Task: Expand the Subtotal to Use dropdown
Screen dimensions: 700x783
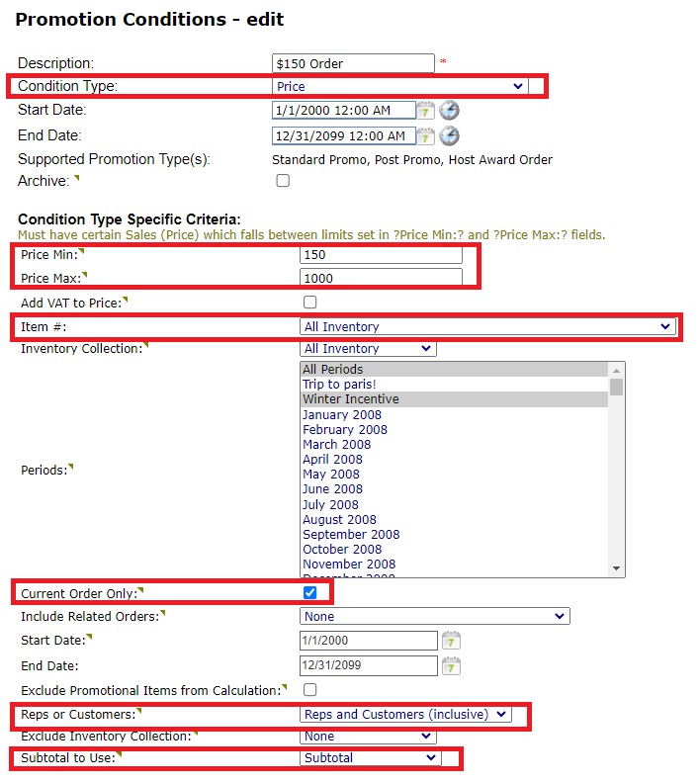Action: pyautogui.click(x=370, y=757)
